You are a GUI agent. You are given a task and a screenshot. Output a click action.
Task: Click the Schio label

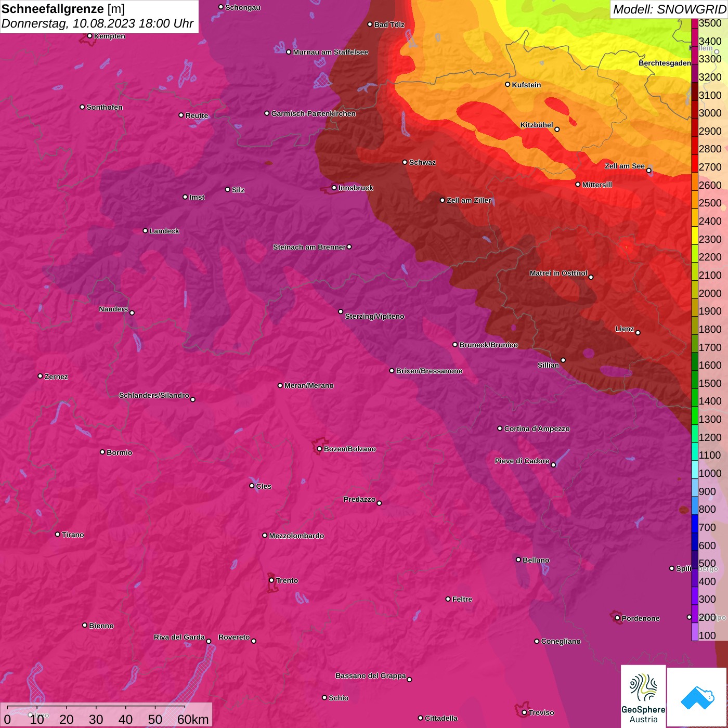point(339,698)
